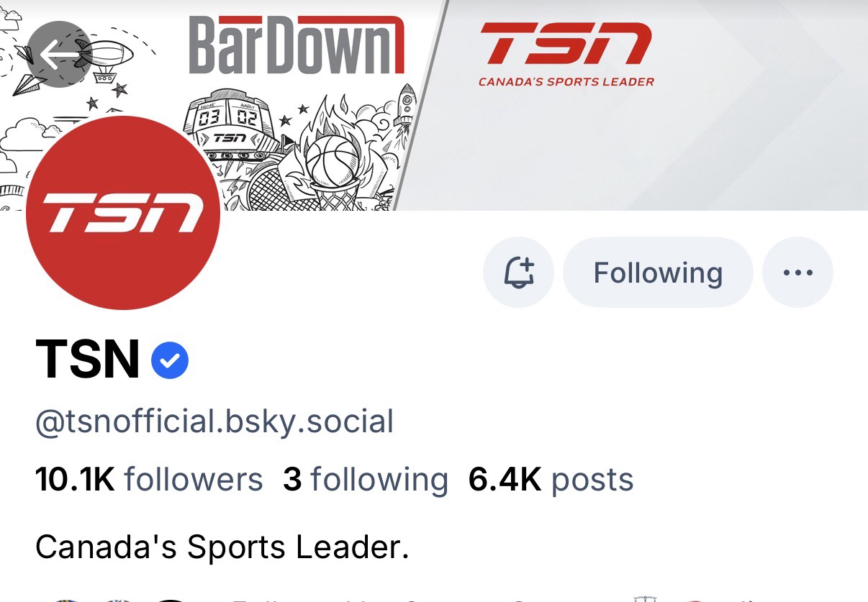Open the three-dot more options menu
The width and height of the screenshot is (868, 602).
[x=797, y=273]
